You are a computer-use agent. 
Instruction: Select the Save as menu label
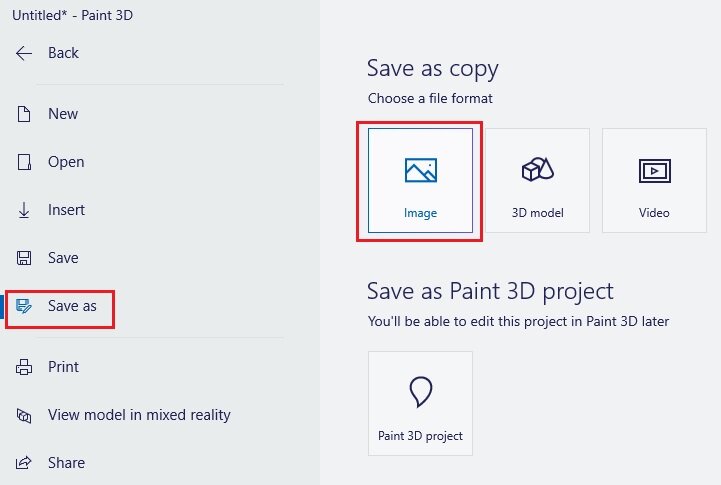pos(72,306)
